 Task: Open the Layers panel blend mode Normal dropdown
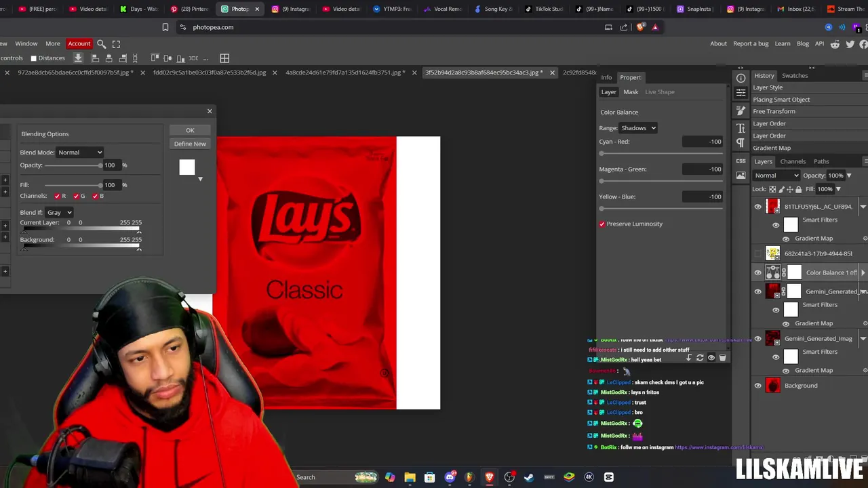click(776, 176)
